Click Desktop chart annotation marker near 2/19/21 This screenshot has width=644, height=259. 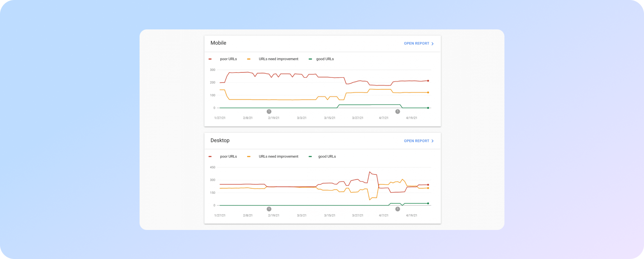coord(269,209)
